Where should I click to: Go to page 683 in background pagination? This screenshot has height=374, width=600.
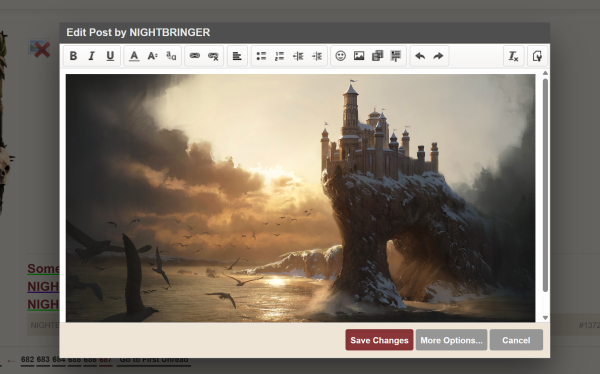tap(43, 359)
